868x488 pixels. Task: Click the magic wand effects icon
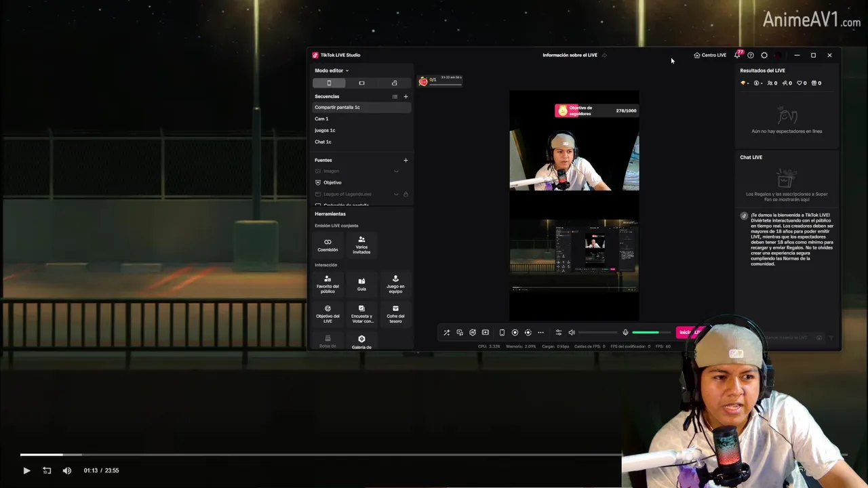446,332
